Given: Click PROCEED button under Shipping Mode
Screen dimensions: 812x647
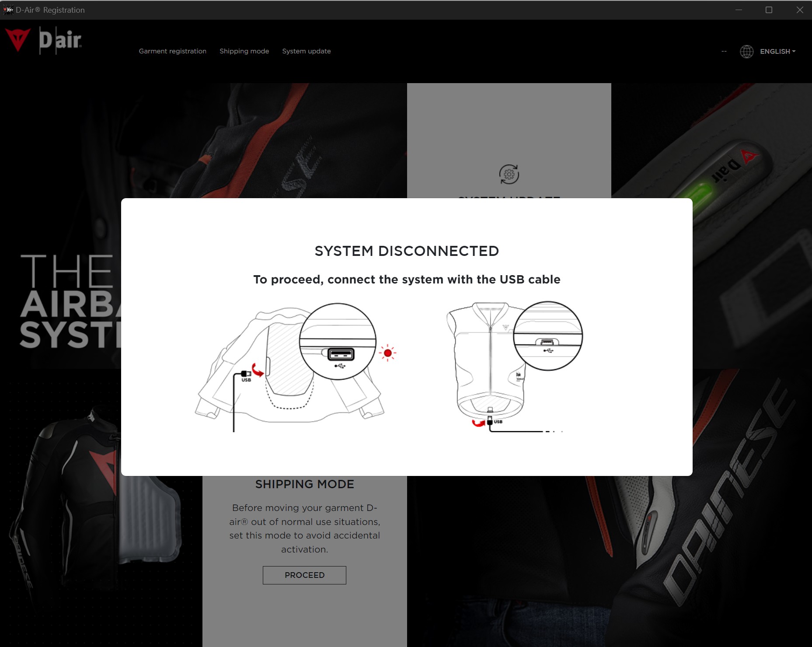Looking at the screenshot, I should [x=304, y=575].
